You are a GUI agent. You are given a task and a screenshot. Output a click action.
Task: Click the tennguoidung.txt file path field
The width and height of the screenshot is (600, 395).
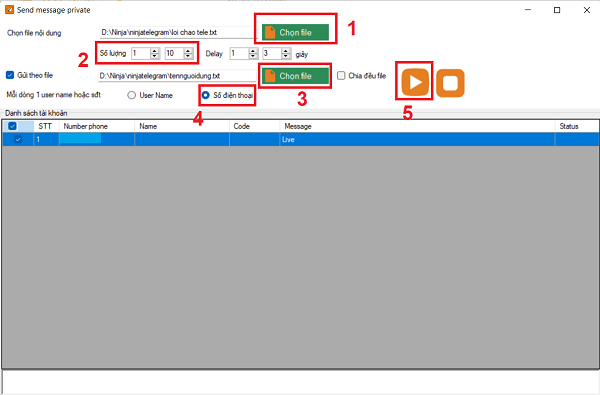pos(177,76)
